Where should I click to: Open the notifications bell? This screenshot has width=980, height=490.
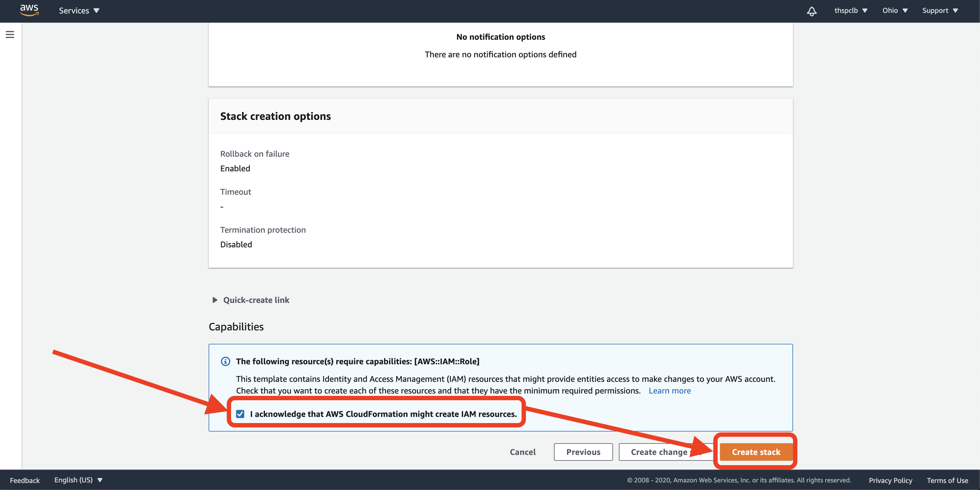point(811,11)
